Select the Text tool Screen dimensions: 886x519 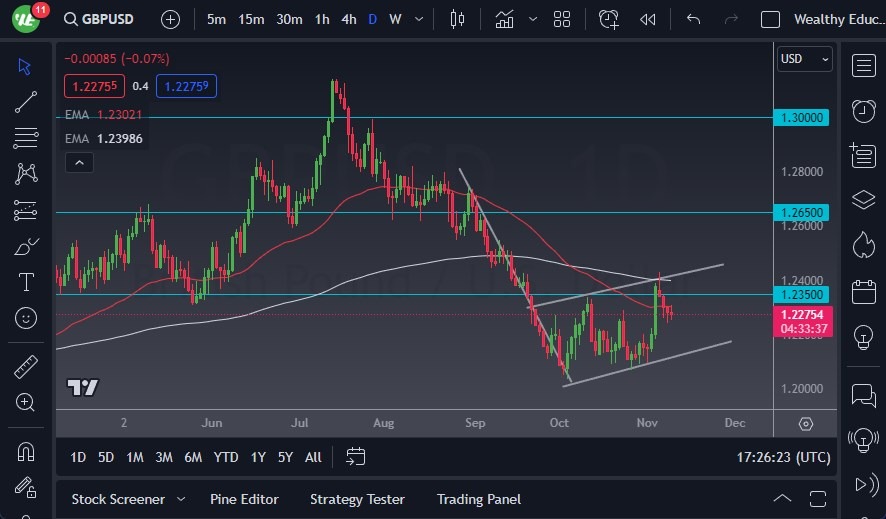coord(26,282)
